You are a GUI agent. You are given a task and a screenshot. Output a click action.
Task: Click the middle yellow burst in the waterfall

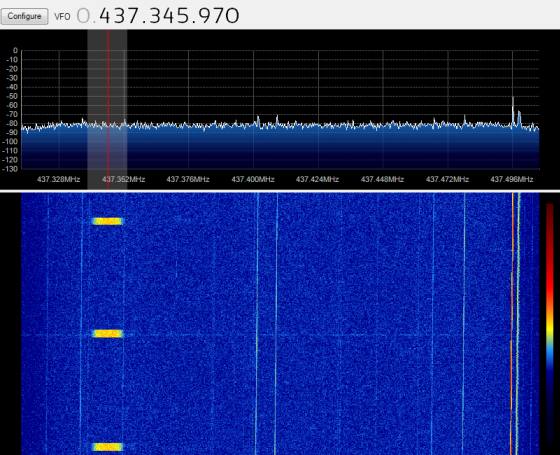pyautogui.click(x=107, y=334)
